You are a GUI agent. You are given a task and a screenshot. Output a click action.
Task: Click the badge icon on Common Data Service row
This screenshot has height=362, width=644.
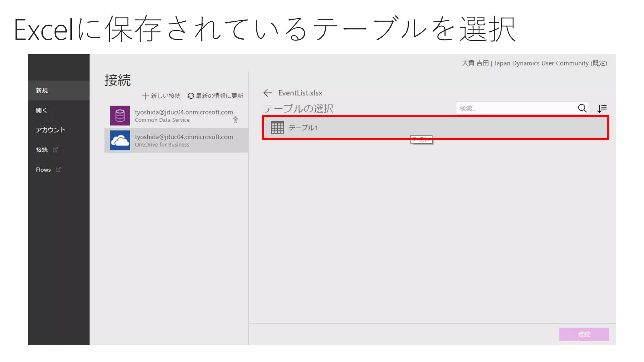235,120
